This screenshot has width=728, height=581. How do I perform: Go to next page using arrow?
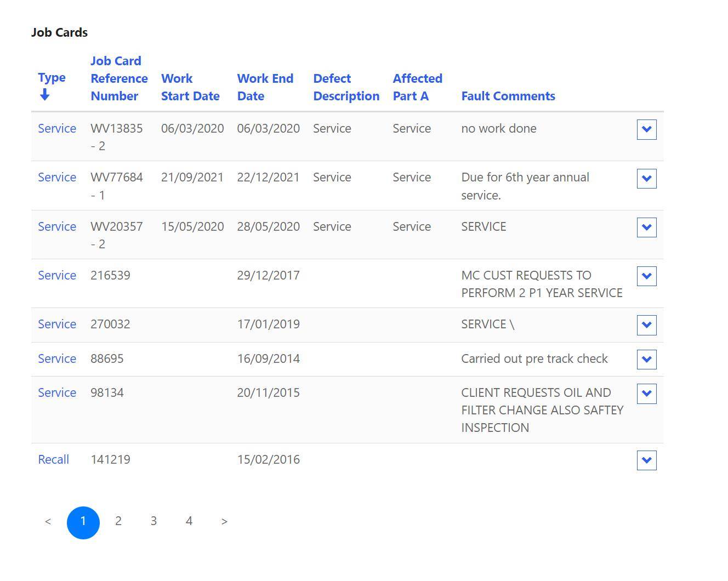(224, 521)
